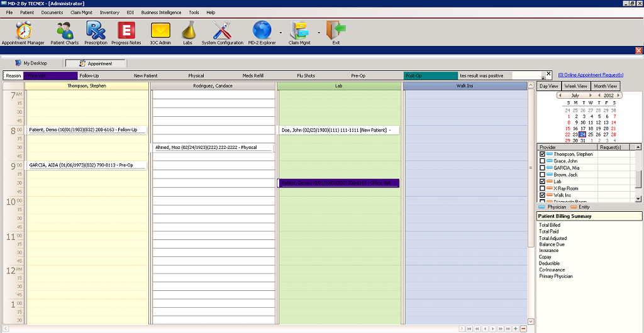Select Doe, John New Patient appointment
644x333 pixels.
[338, 130]
